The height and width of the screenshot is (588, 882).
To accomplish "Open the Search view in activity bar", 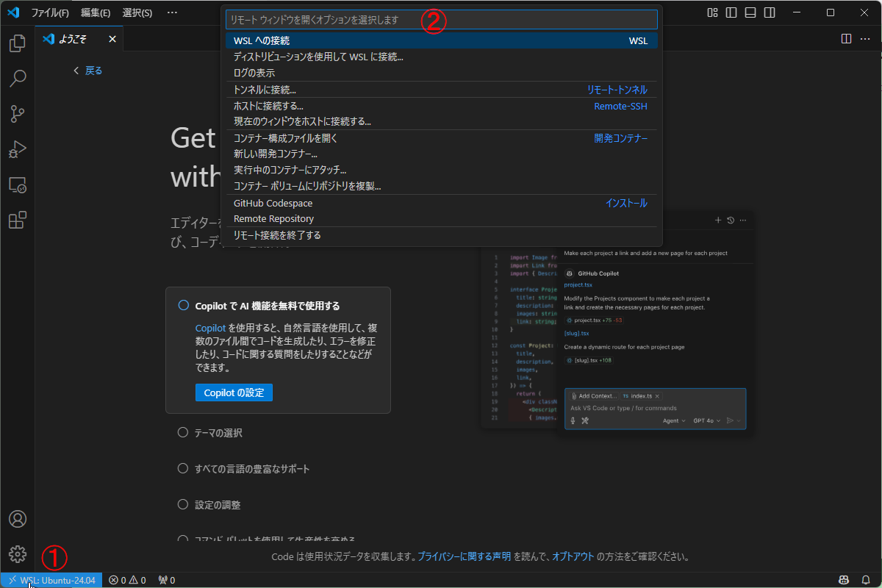I will click(18, 79).
